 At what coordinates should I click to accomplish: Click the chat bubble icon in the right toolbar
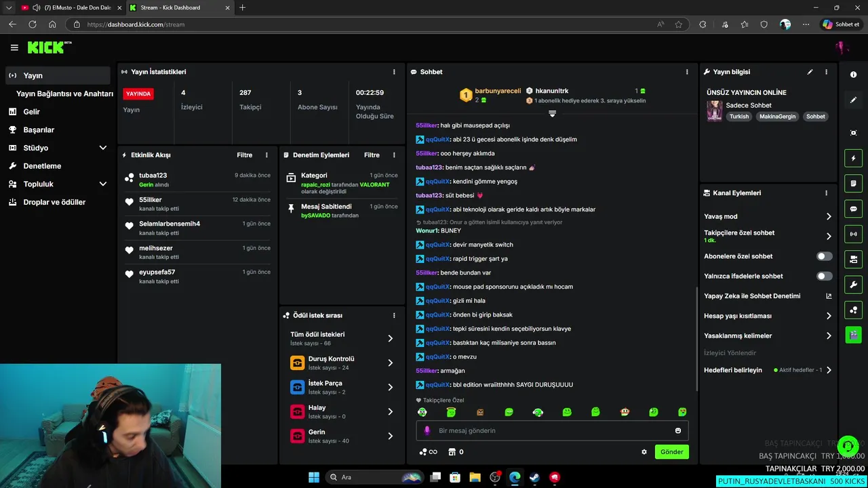tap(853, 209)
